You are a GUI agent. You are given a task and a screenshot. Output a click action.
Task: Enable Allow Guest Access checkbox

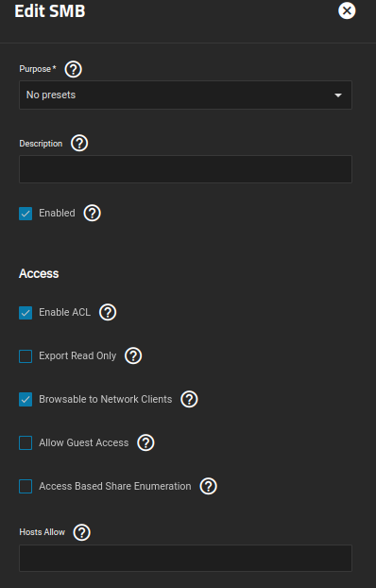(x=26, y=442)
